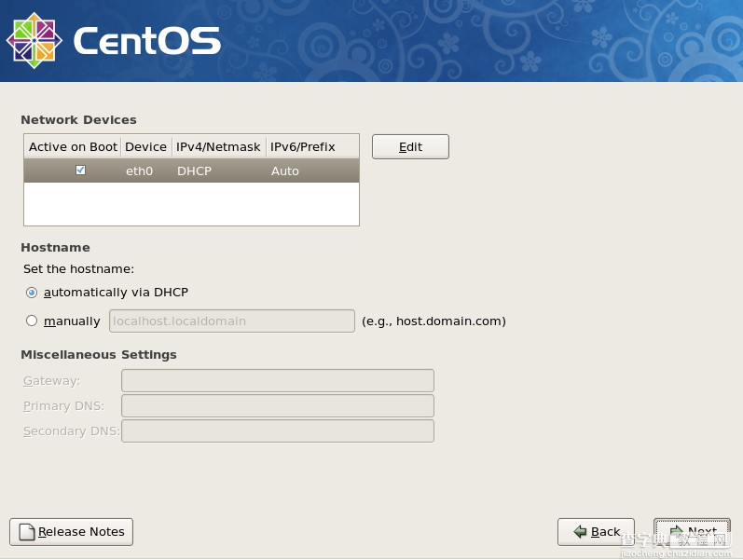Click the Secondary DNS input field
This screenshot has width=743, height=560.
[278, 431]
